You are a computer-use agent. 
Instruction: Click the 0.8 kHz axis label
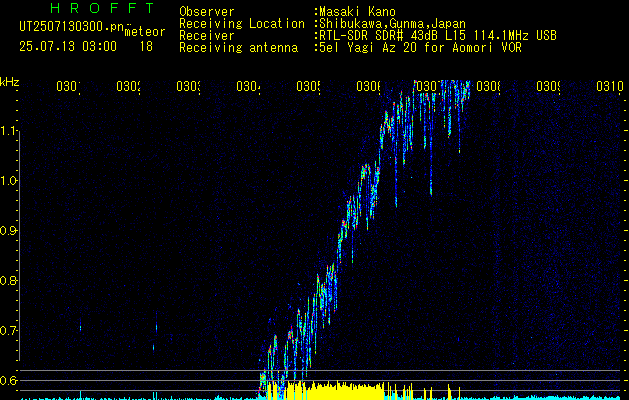8,280
